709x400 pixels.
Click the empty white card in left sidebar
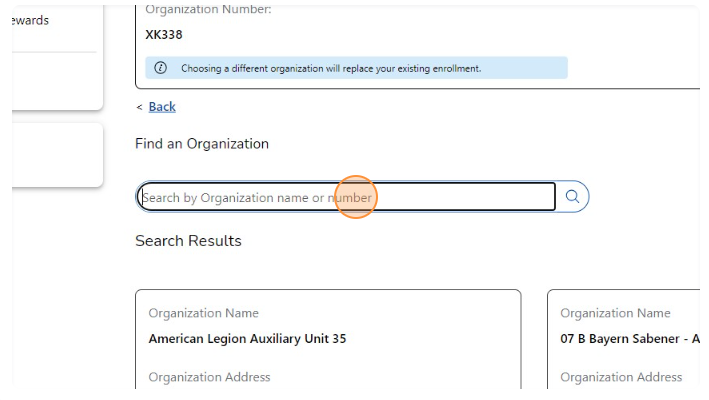(x=57, y=155)
